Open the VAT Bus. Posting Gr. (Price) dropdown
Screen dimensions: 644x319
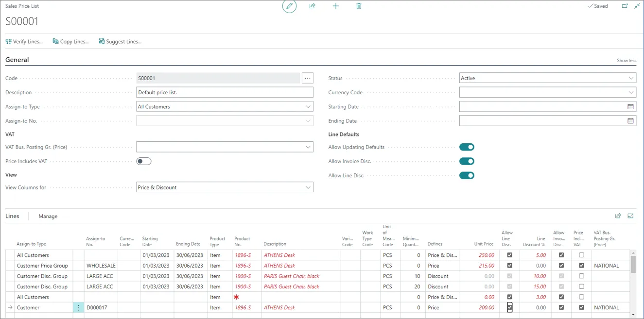point(308,147)
